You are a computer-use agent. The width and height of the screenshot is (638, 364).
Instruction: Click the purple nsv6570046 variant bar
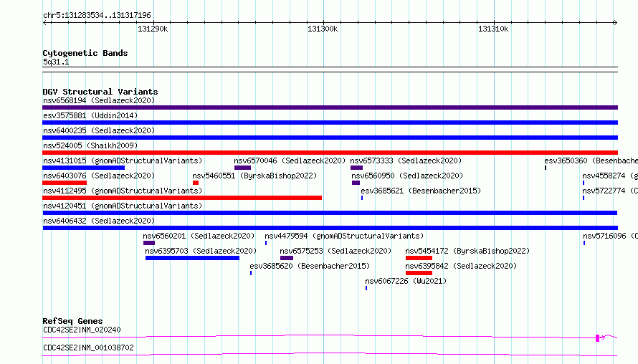point(242,168)
